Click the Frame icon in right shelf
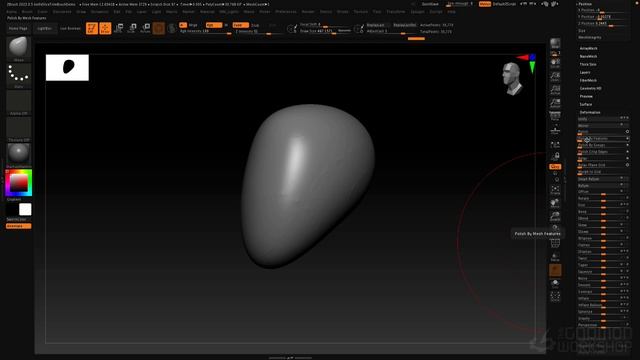The height and width of the screenshot is (360, 640). 555,190
